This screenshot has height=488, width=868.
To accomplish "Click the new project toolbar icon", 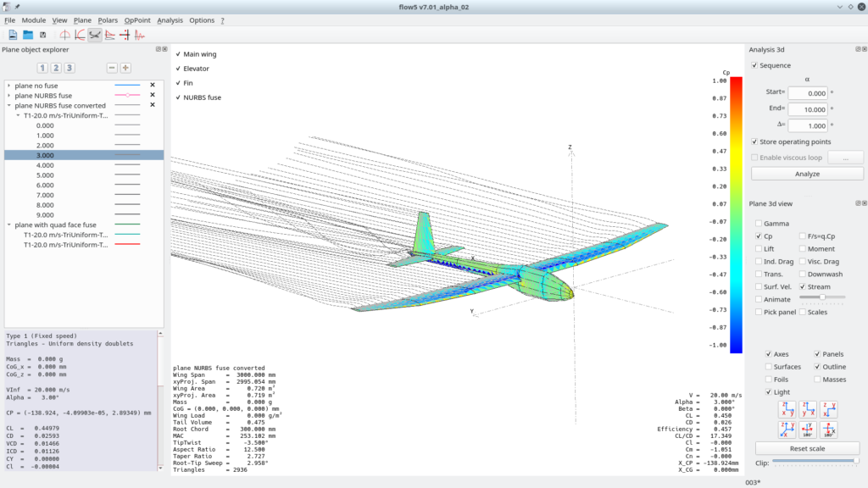I will coord(13,35).
